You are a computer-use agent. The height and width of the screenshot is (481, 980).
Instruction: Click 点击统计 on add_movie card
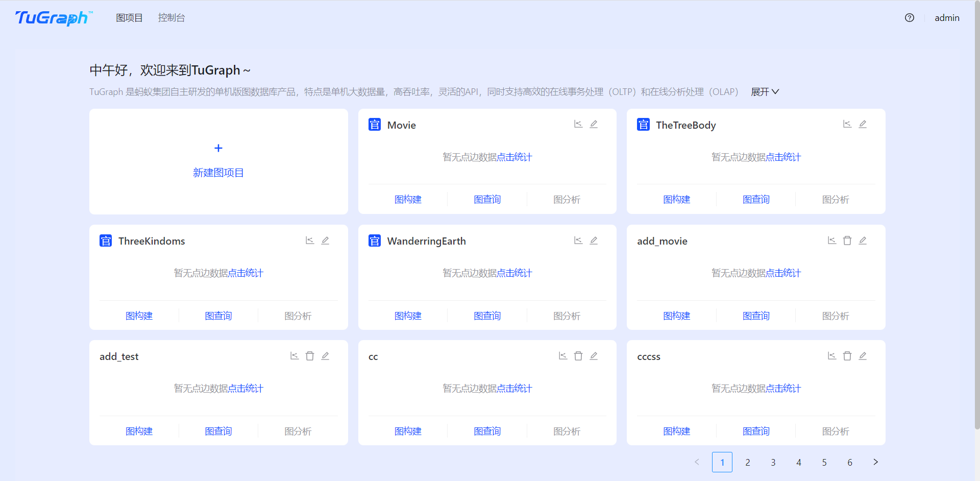(x=783, y=273)
